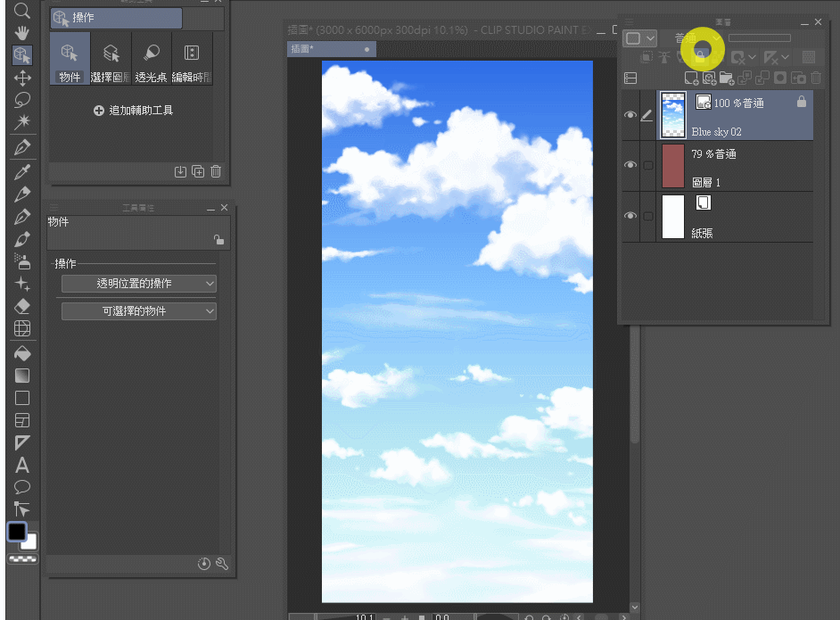The width and height of the screenshot is (840, 620).
Task: Create a new layer folder
Action: click(727, 79)
